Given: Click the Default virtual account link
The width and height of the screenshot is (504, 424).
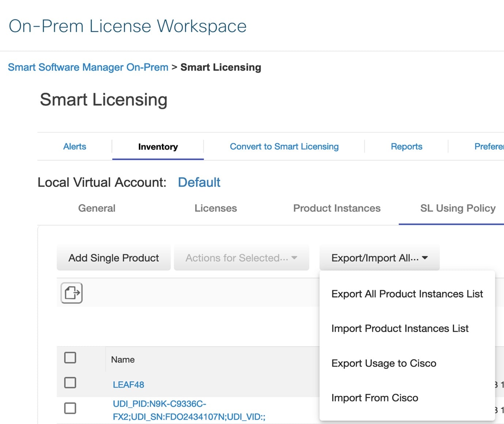Looking at the screenshot, I should (x=199, y=182).
